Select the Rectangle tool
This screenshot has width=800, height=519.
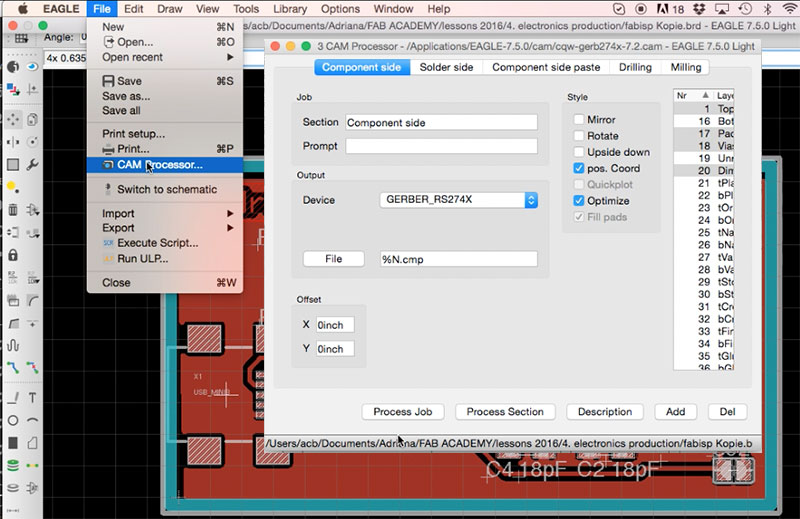point(13,442)
